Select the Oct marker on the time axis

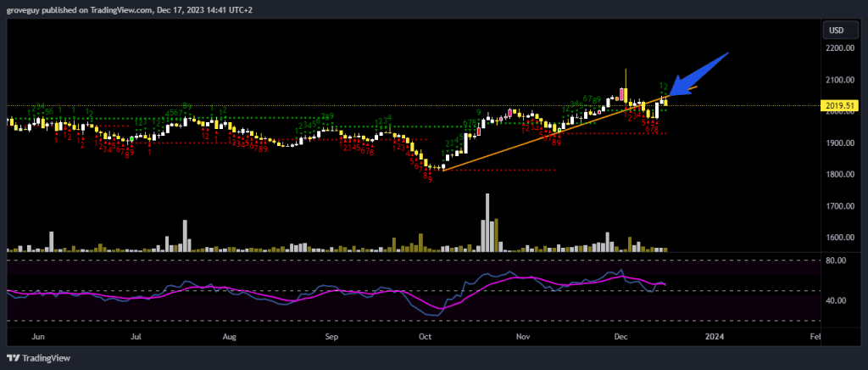pos(424,336)
